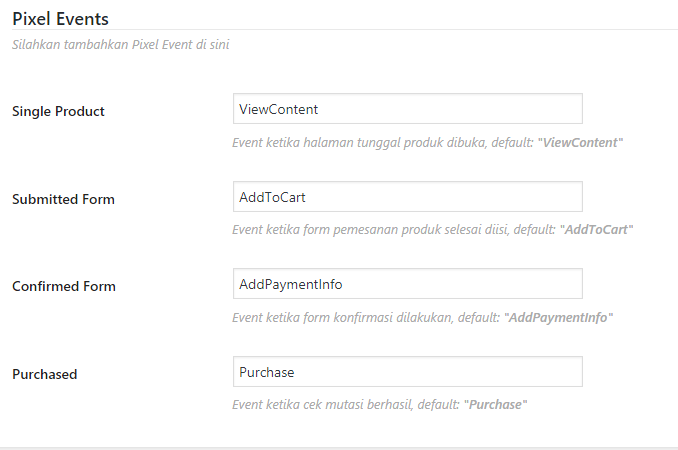Click the bold default value "AddToCart" in hint

coord(594,229)
